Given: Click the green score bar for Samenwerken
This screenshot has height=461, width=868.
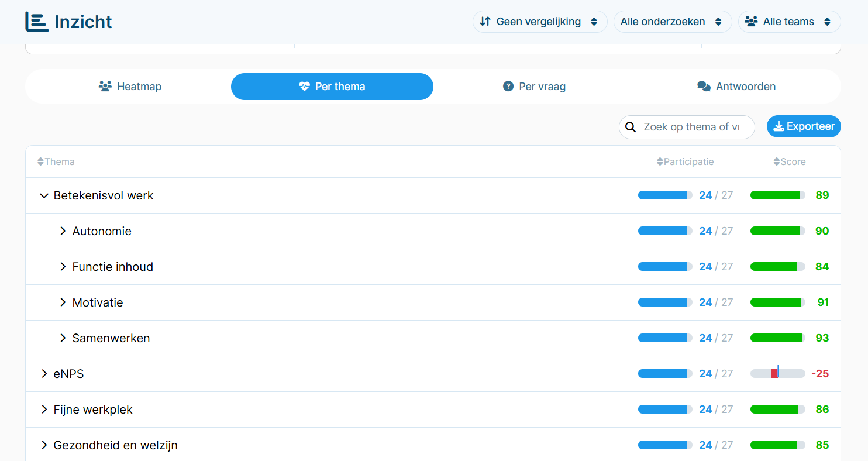Looking at the screenshot, I should pyautogui.click(x=778, y=338).
